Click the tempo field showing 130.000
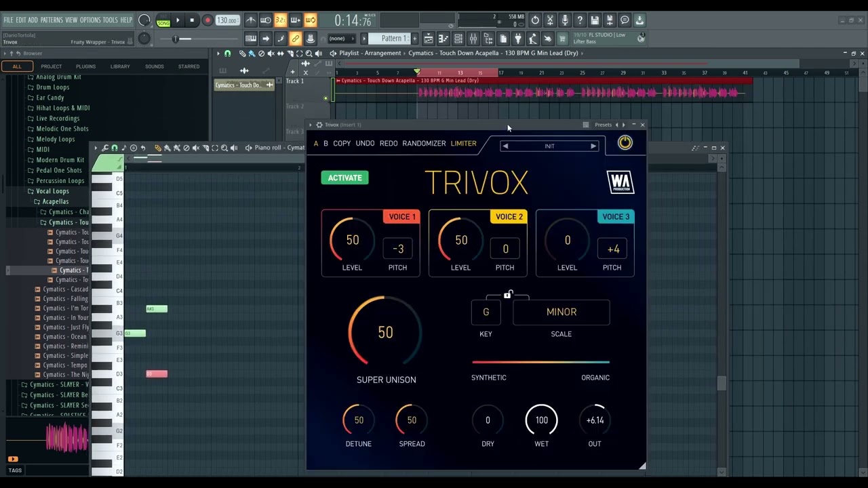 227,20
